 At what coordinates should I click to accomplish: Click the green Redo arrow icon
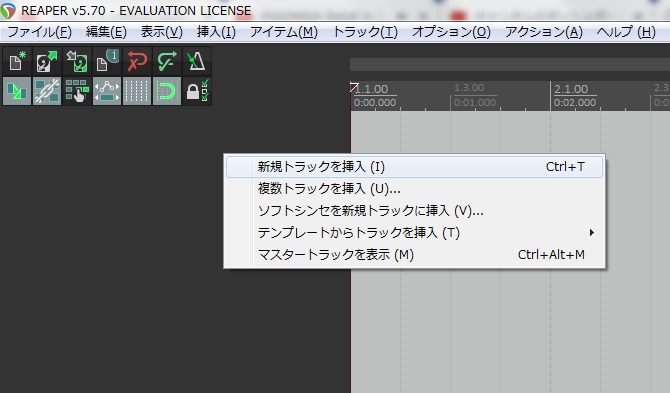[167, 61]
